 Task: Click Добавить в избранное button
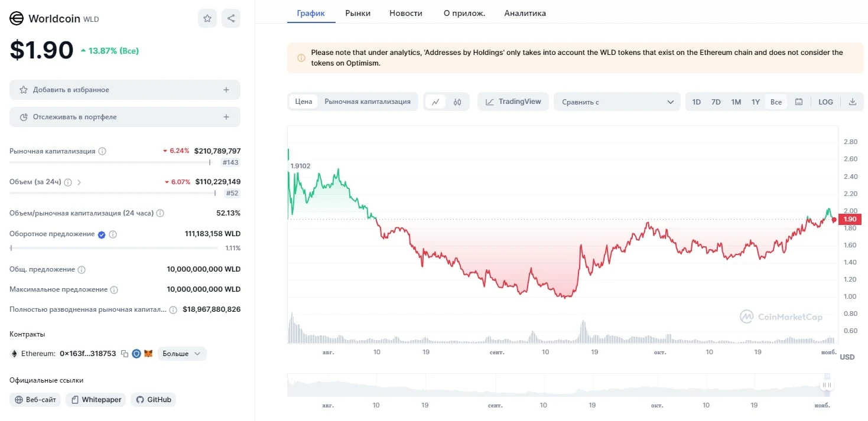pyautogui.click(x=125, y=90)
